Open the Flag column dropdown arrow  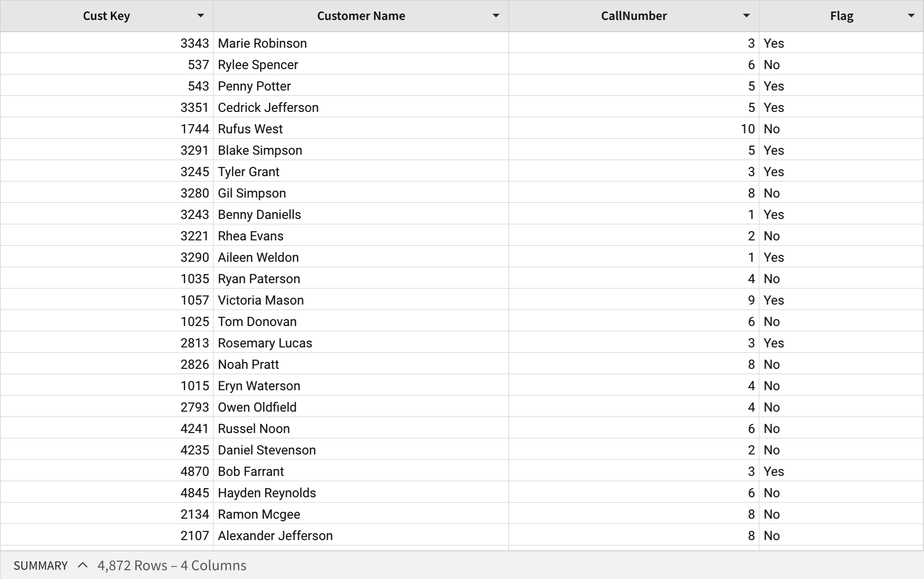point(911,16)
